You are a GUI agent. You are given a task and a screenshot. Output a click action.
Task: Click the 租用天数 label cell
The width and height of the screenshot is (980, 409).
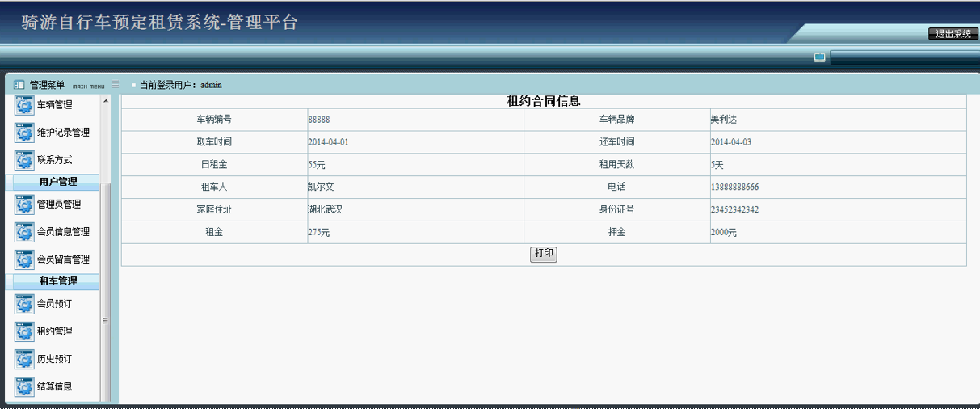coord(617,165)
